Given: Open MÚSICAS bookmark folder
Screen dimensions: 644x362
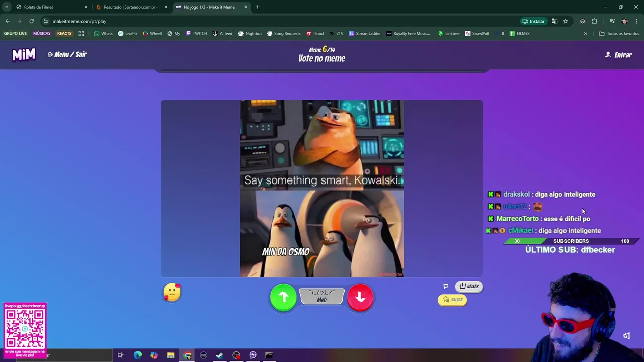Looking at the screenshot, I should (42, 34).
